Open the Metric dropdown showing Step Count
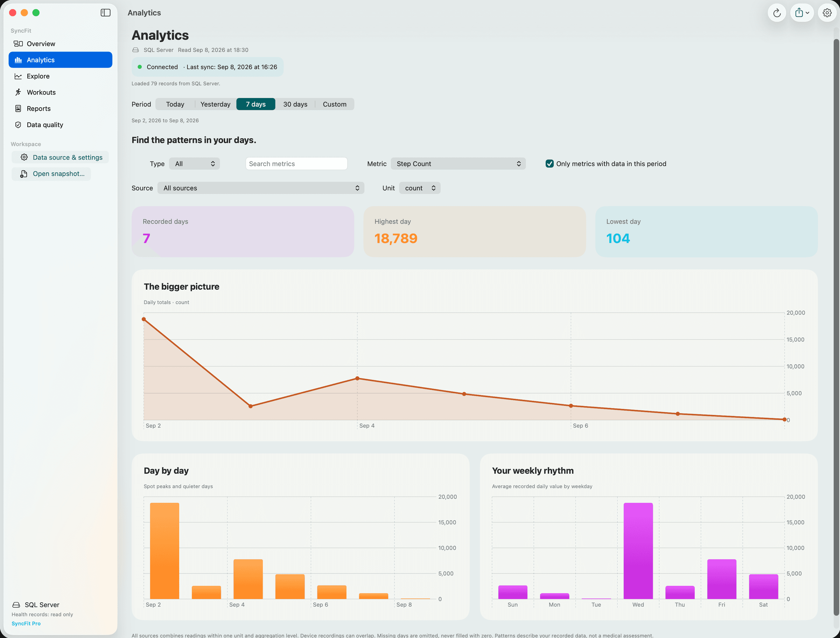 [x=458, y=164]
